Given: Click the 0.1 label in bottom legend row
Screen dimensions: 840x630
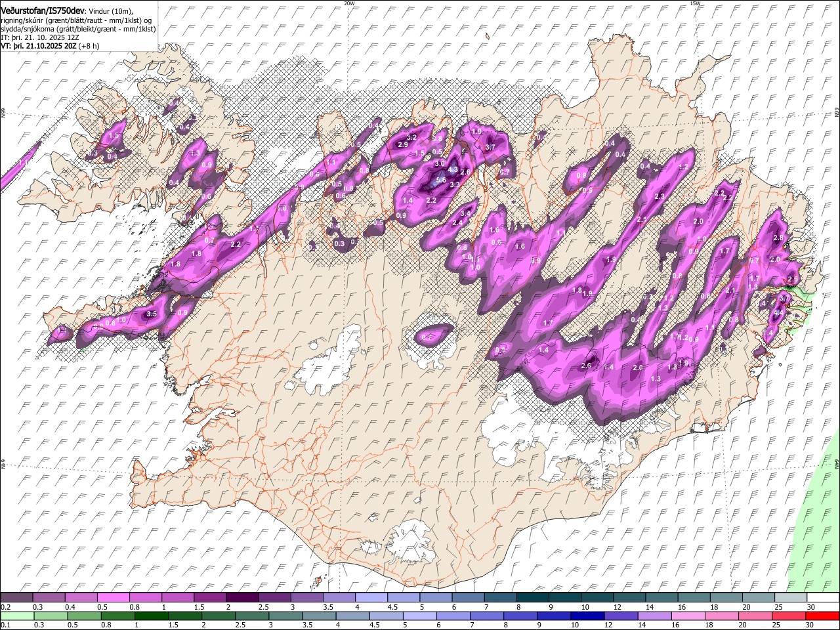Looking at the screenshot, I should [x=5, y=625].
